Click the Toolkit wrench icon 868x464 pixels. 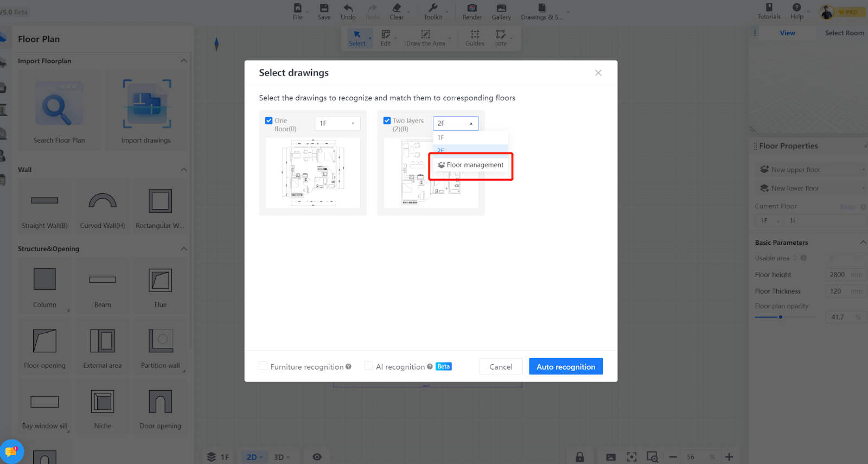coord(432,8)
